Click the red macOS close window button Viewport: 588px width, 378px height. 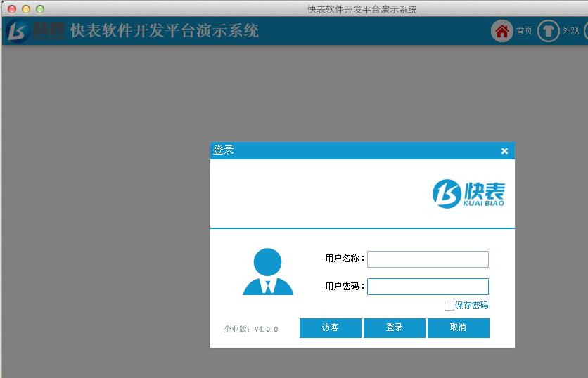(x=12, y=9)
